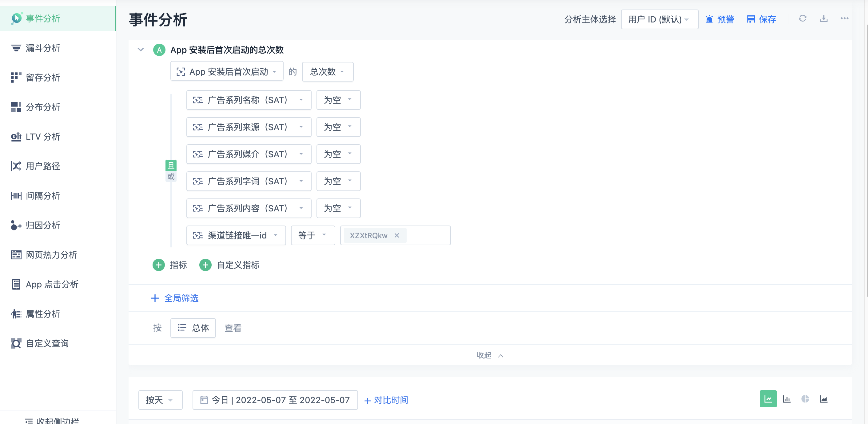Toggle the filter logic to 且

pos(171,165)
